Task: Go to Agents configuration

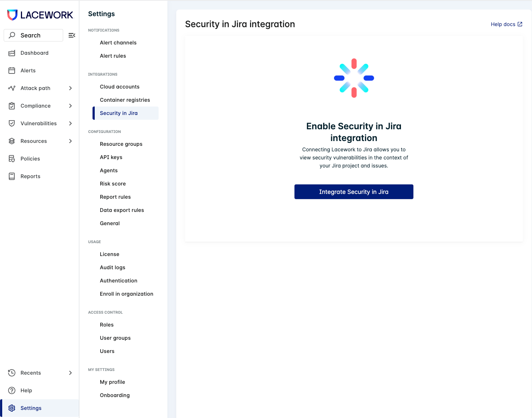Action: [109, 170]
